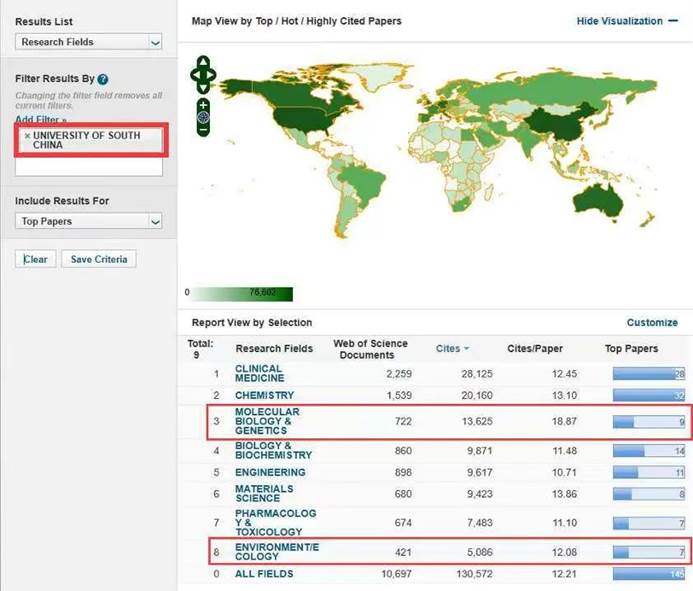Click the Top Papers bar for Chemistry
The height and width of the screenshot is (591, 693).
pyautogui.click(x=649, y=395)
